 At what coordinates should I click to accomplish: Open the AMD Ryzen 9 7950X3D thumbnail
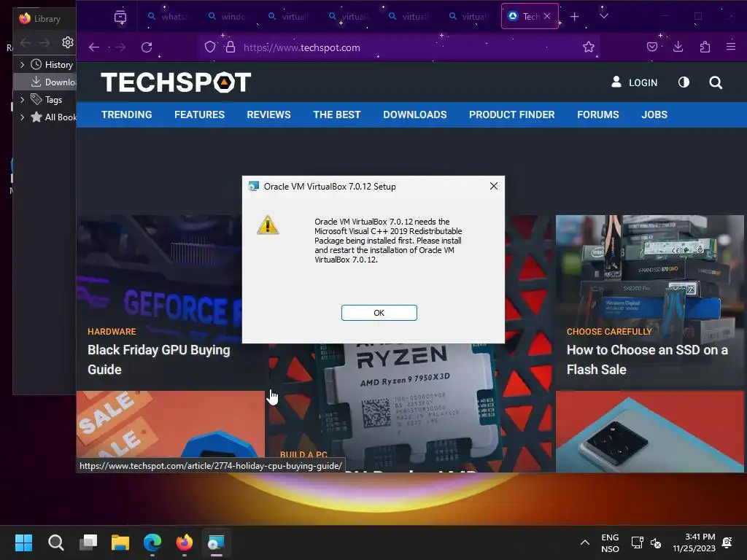tap(410, 405)
